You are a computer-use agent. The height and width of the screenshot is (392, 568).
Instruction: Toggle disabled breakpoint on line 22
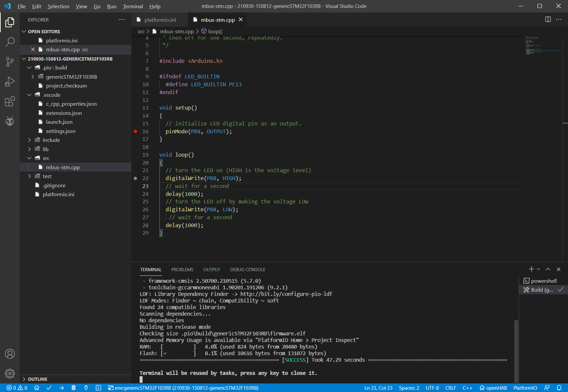tap(135, 178)
